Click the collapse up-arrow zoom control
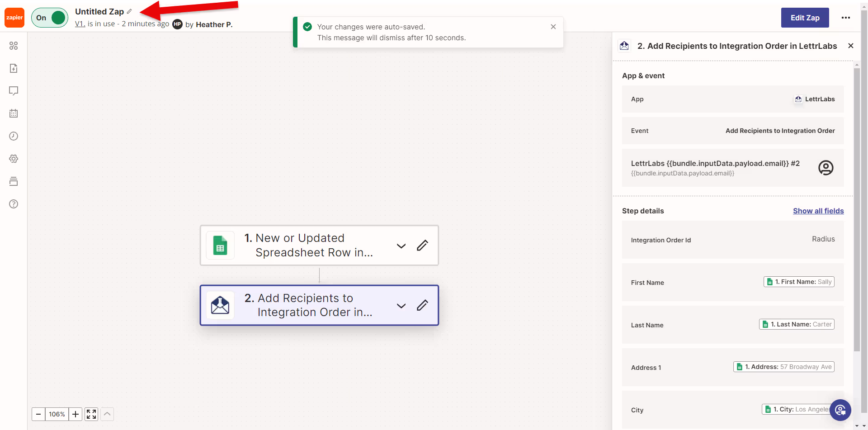The height and width of the screenshot is (430, 868). coord(107,414)
